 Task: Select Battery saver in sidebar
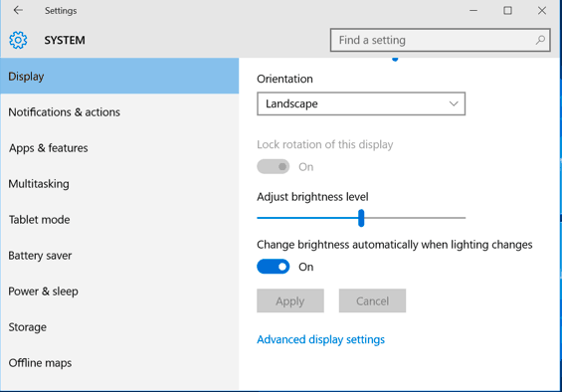(x=119, y=256)
